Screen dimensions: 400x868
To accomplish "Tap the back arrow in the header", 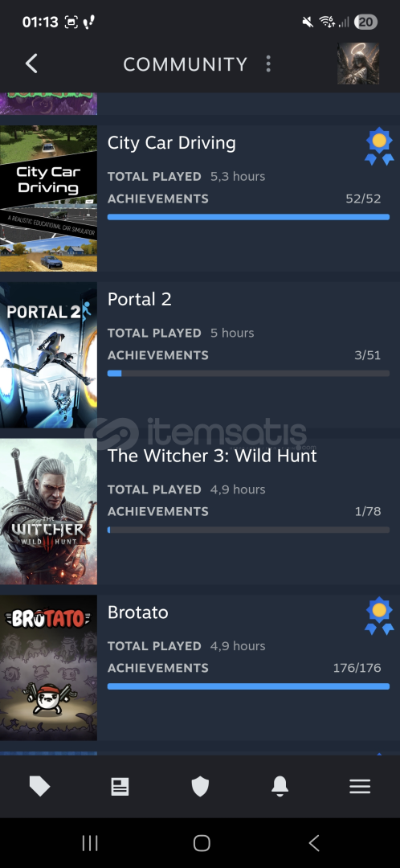I will point(31,63).
